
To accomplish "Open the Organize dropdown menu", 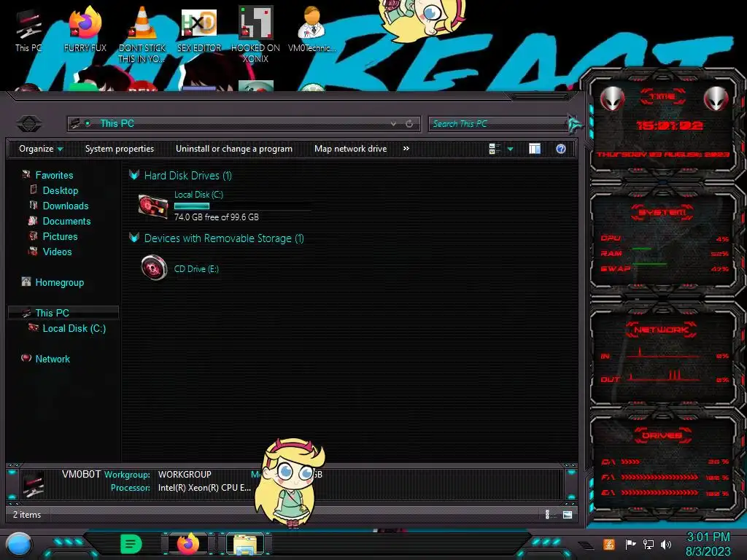I will 41,149.
